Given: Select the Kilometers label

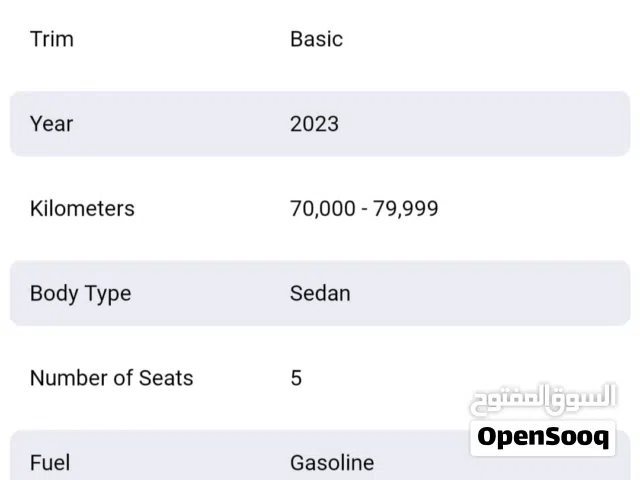Looking at the screenshot, I should (82, 209).
